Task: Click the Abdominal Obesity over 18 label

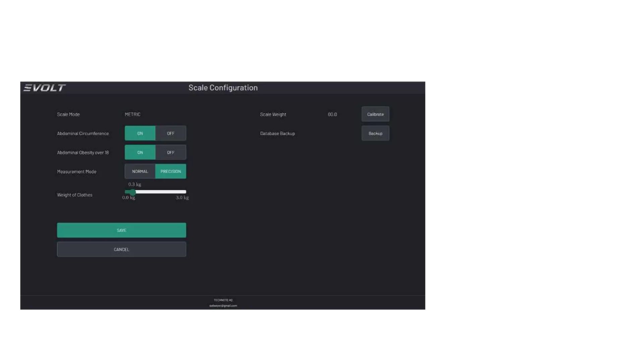Action: (83, 153)
